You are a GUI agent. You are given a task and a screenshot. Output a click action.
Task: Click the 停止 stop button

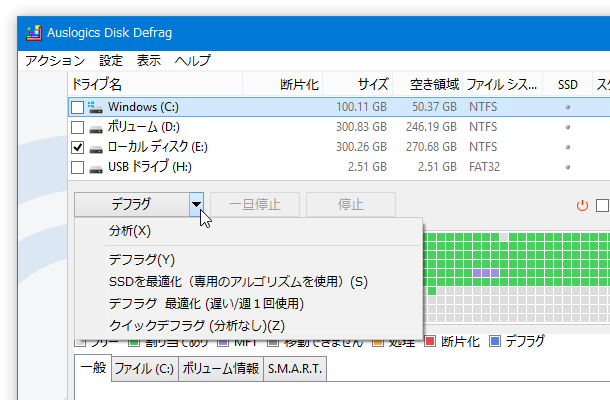coord(351,204)
